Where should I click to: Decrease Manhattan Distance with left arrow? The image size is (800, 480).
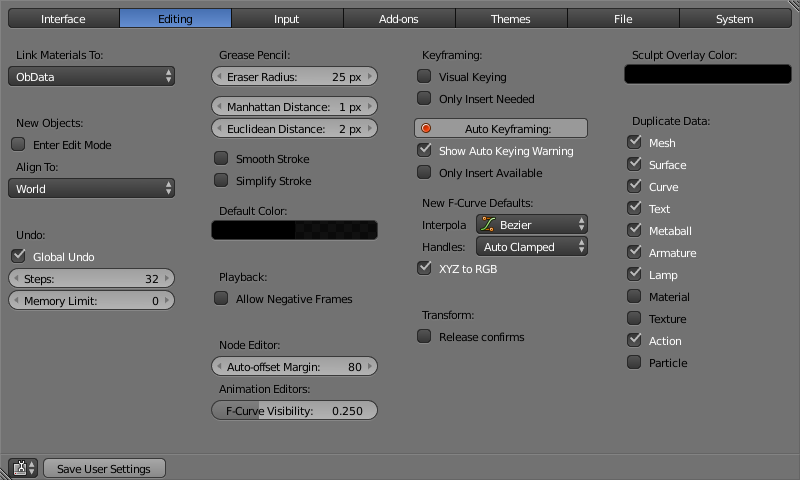pyautogui.click(x=219, y=107)
